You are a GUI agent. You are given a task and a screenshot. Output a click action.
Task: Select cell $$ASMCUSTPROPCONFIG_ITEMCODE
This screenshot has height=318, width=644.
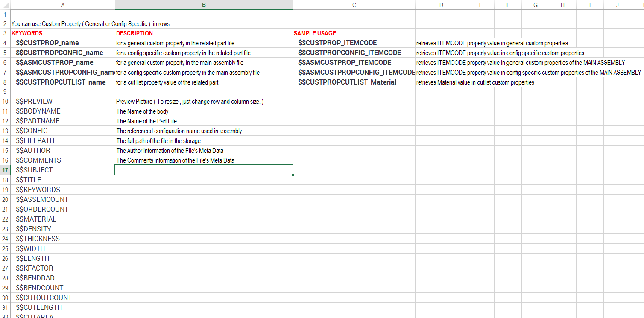coord(354,72)
